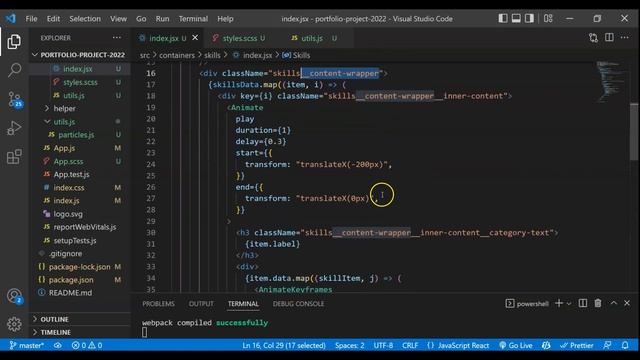This screenshot has width=640, height=360.
Task: Open the Selection menu
Action: [85, 19]
